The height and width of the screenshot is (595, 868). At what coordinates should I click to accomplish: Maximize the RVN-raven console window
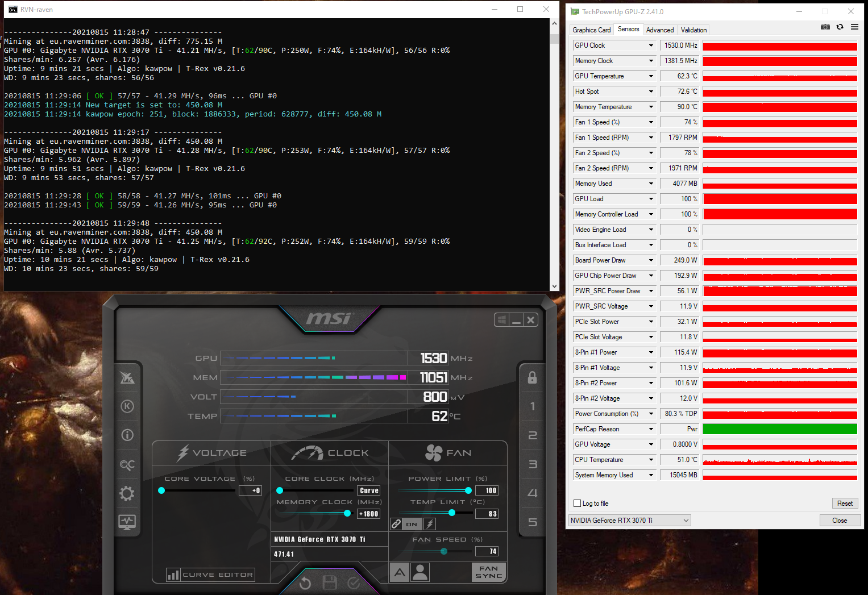pyautogui.click(x=520, y=9)
